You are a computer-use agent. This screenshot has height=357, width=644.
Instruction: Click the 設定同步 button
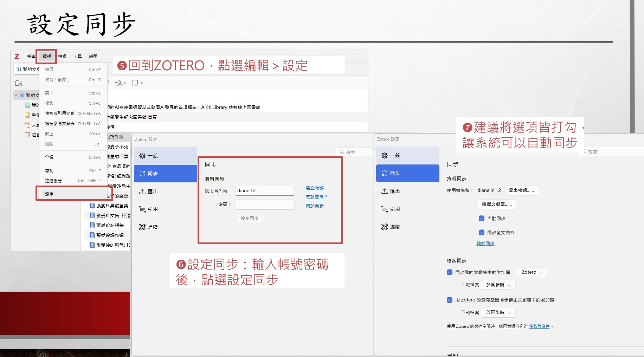coord(250,219)
